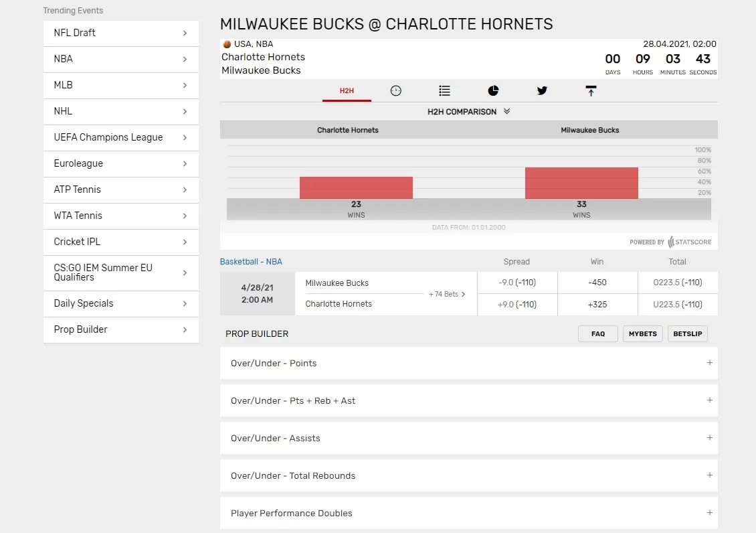Click the Charlotte Hornets 23 wins bar
This screenshot has height=533, width=756.
point(357,187)
